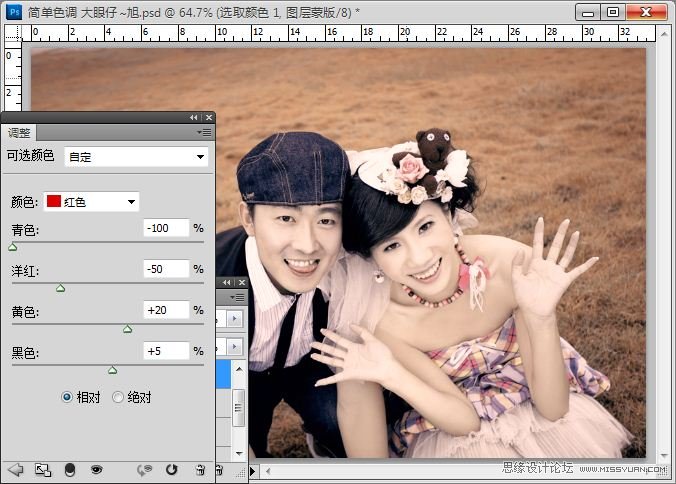
Task: Click the 黄色 value field showing +20
Action: click(x=166, y=310)
